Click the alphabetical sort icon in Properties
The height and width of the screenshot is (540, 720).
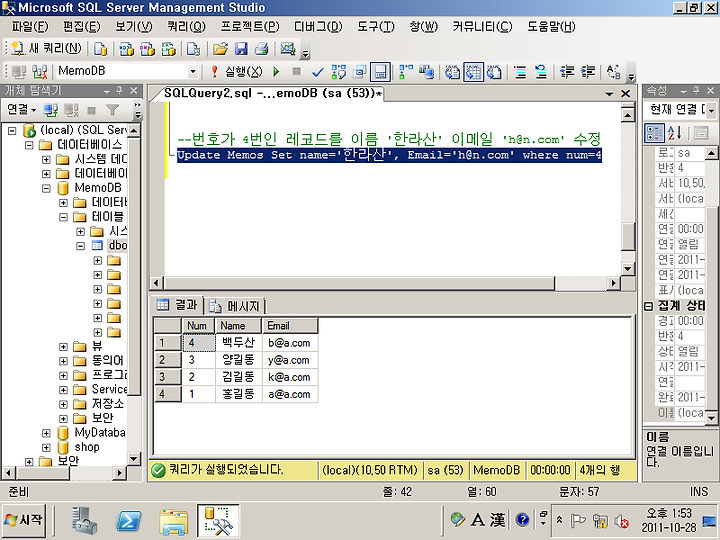pos(675,133)
